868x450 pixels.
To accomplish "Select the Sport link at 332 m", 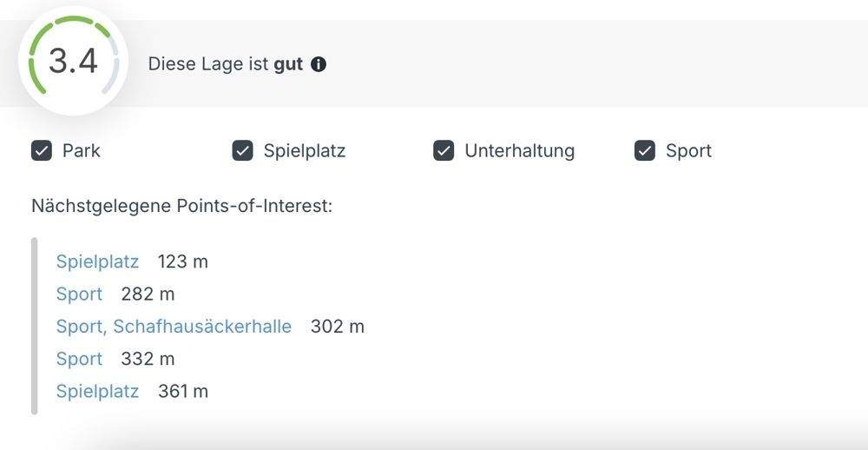I will [79, 359].
